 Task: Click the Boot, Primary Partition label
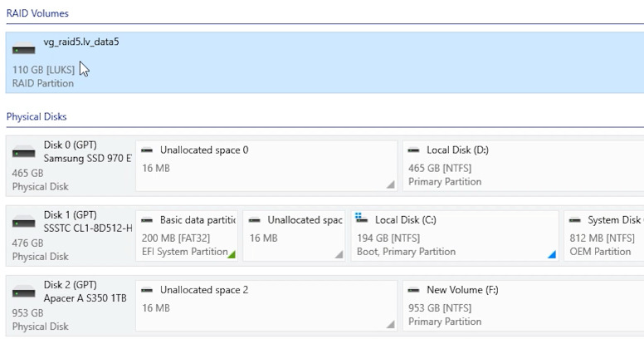pyautogui.click(x=406, y=252)
